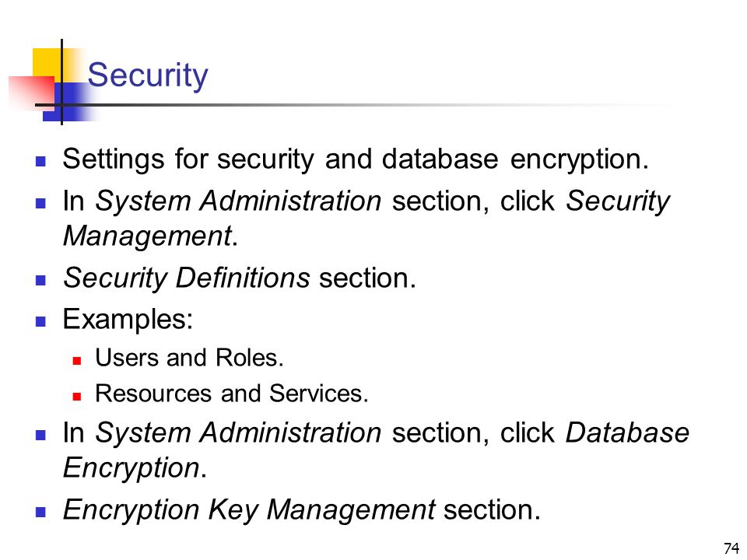Image resolution: width=747 pixels, height=560 pixels.
Task: Click red bullet beside Users and Roles
Action: click(77, 360)
